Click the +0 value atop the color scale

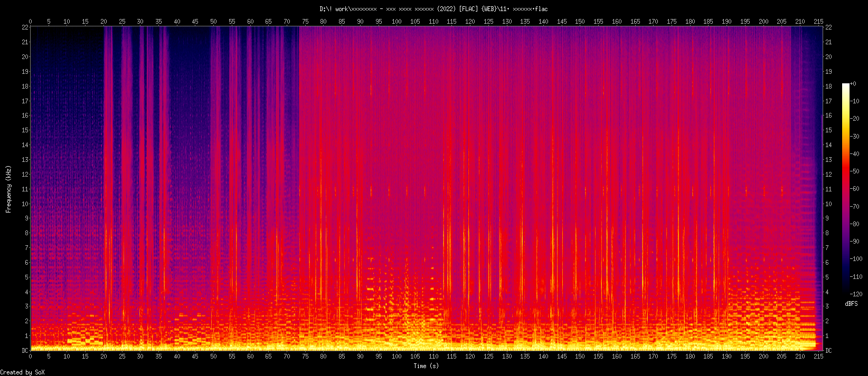click(x=853, y=84)
